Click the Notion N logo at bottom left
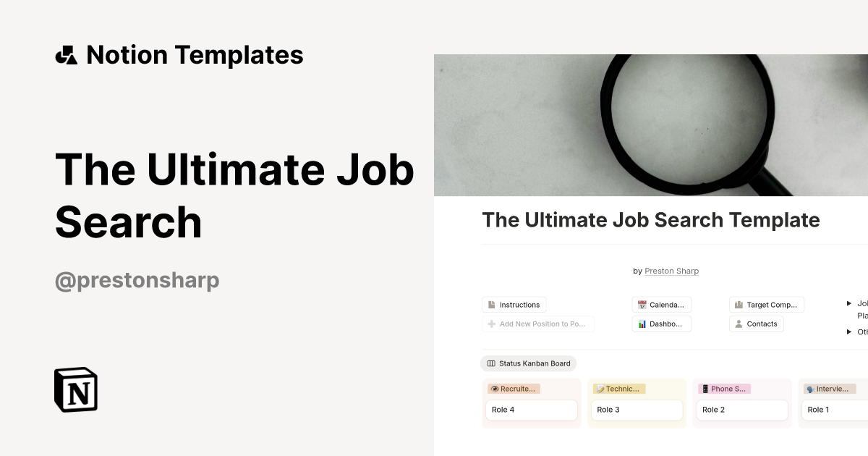The width and height of the screenshot is (868, 456). pos(75,389)
